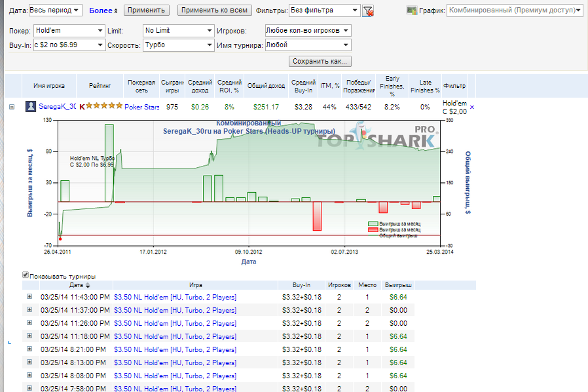
Task: Click the red lowest-point marker on chart
Action: pos(60,239)
